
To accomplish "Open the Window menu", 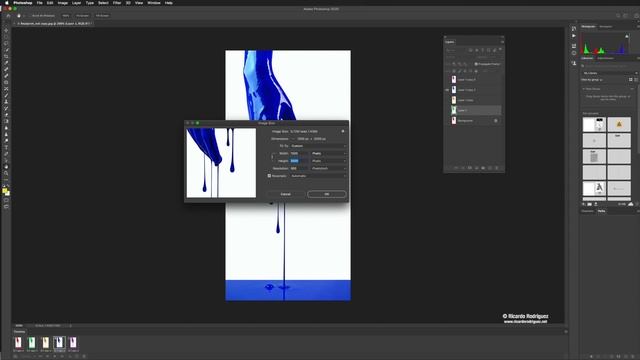I will coord(153,3).
